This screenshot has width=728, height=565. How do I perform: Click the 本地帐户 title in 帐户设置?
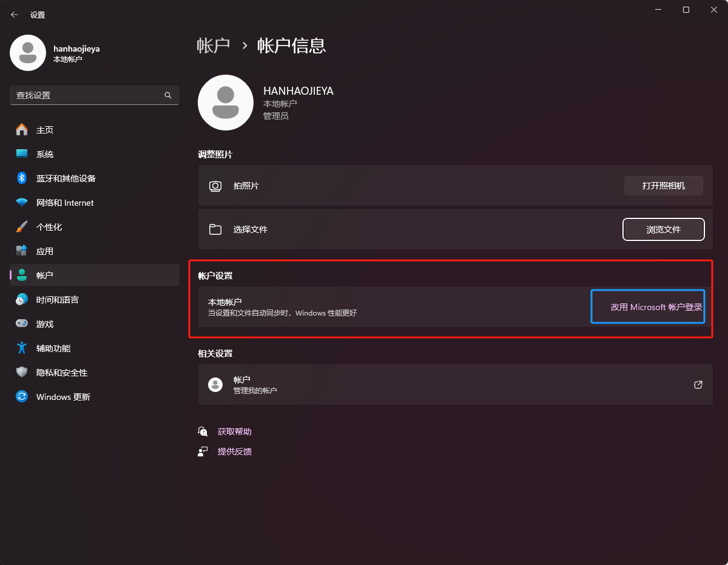pos(225,302)
